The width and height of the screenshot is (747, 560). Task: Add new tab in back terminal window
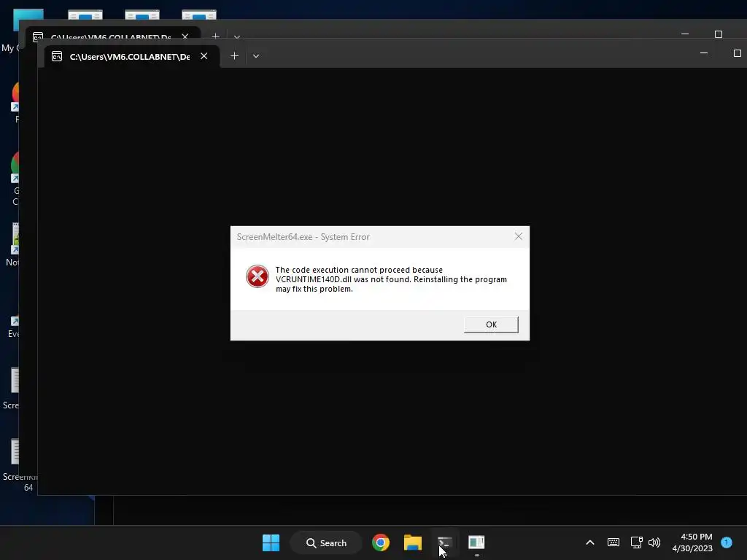click(215, 36)
